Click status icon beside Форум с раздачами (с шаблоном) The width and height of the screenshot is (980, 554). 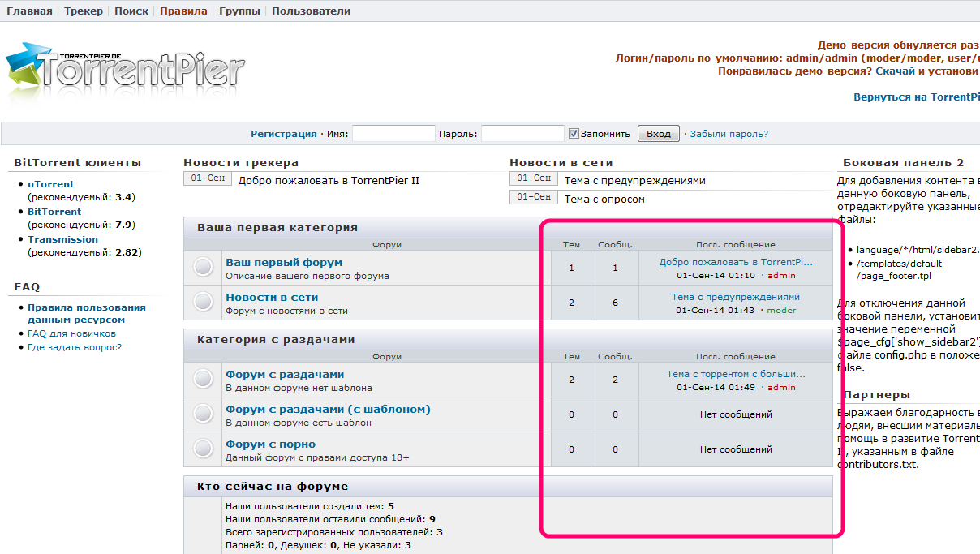coord(204,414)
